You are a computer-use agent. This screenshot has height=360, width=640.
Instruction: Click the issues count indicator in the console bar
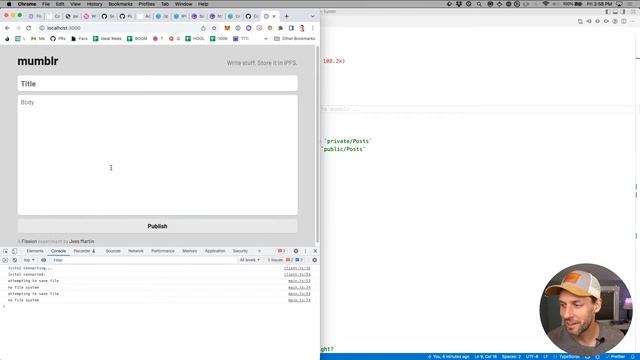click(x=286, y=260)
